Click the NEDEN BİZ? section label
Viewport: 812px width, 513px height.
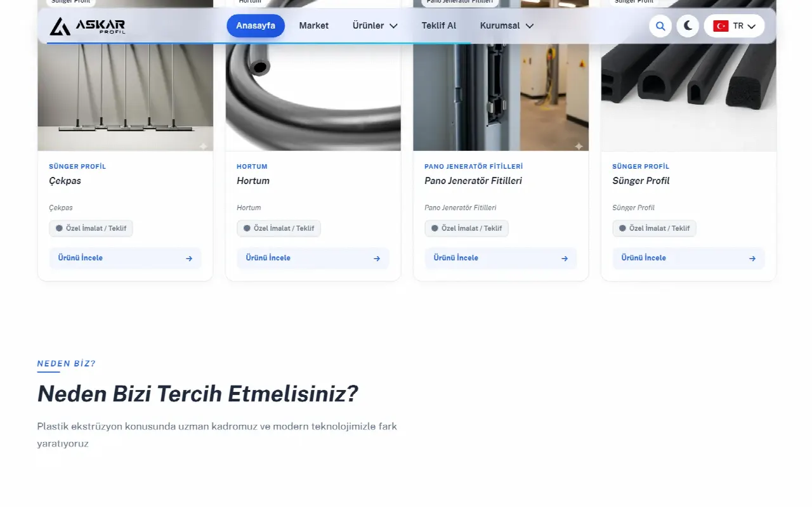tap(67, 364)
